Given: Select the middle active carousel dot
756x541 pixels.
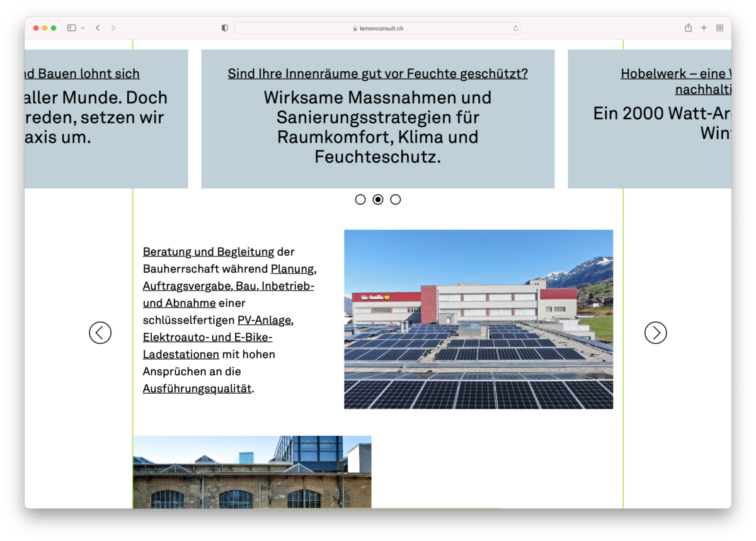Looking at the screenshot, I should click(378, 200).
